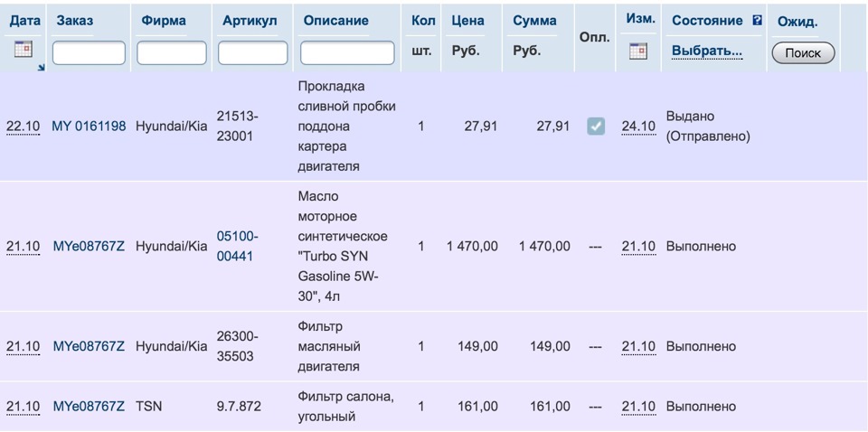Open MYe08767Z order link in TSN row
Viewport: 868px width, 432px height.
pyautogui.click(x=89, y=407)
